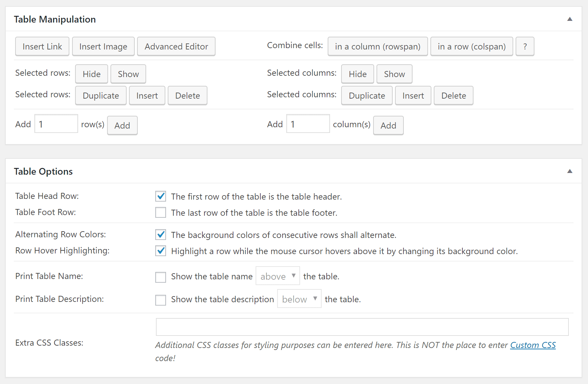This screenshot has width=588, height=384.
Task: Collapse the Table Options panel
Action: click(x=569, y=171)
